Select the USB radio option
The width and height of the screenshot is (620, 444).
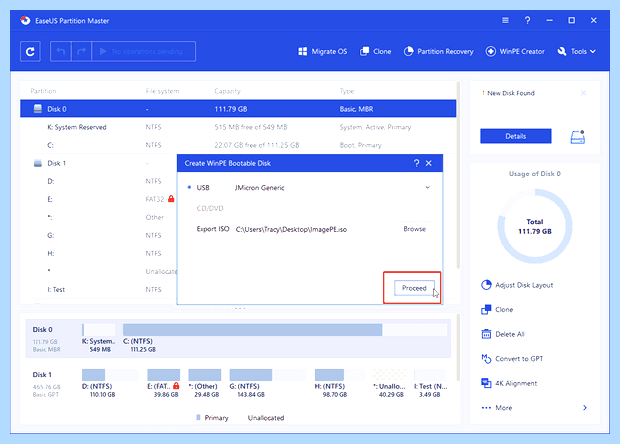[x=198, y=187]
